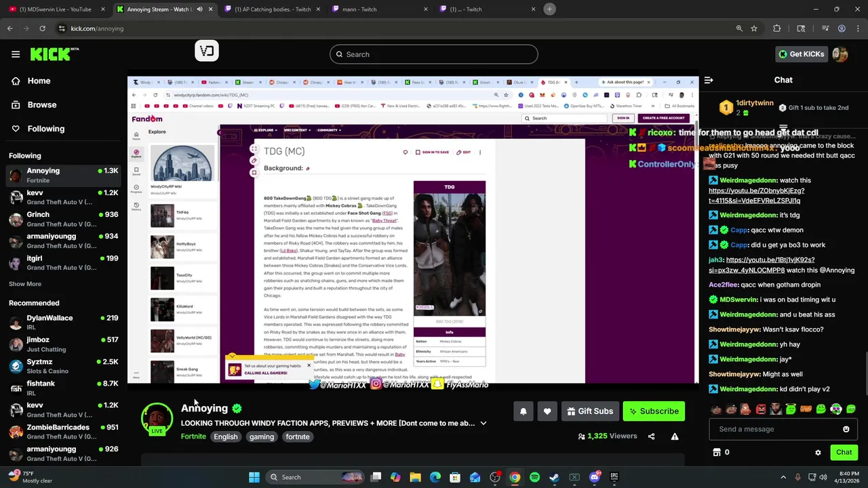The image size is (868, 488).
Task: Click the Gift Subs button
Action: [590, 411]
